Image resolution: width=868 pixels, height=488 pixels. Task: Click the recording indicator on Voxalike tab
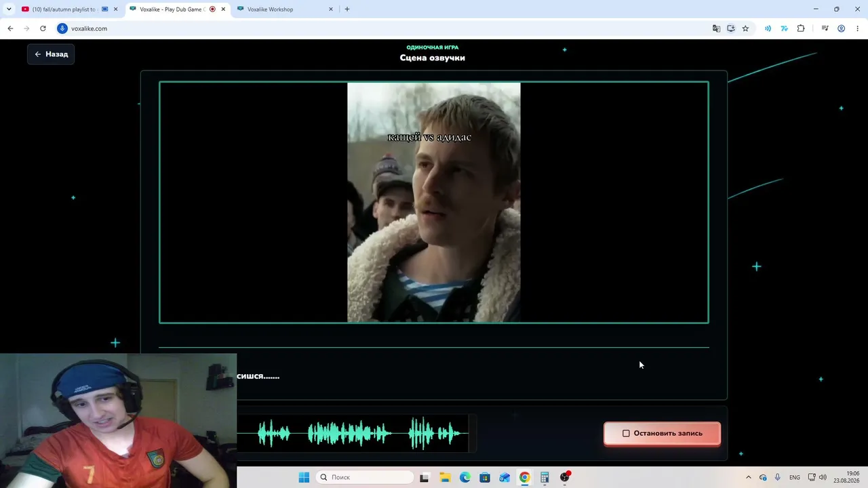tap(212, 9)
